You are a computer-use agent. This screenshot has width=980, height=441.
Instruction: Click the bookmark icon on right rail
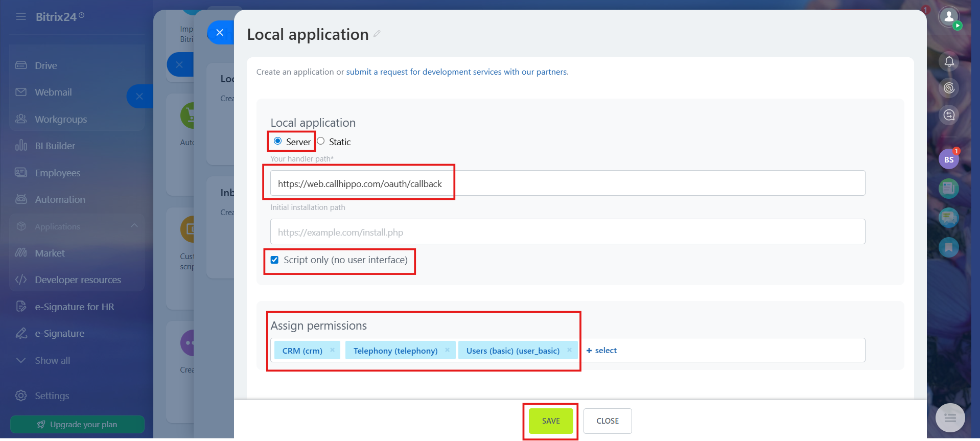949,247
